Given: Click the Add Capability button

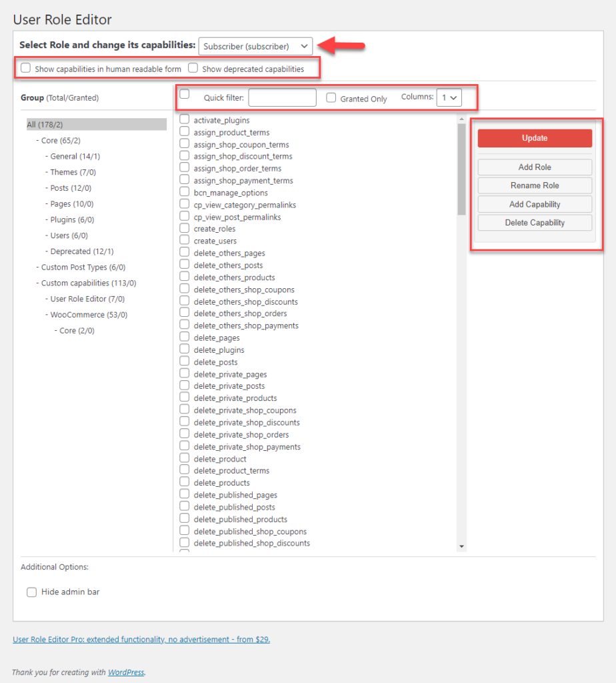Looking at the screenshot, I should coord(535,204).
